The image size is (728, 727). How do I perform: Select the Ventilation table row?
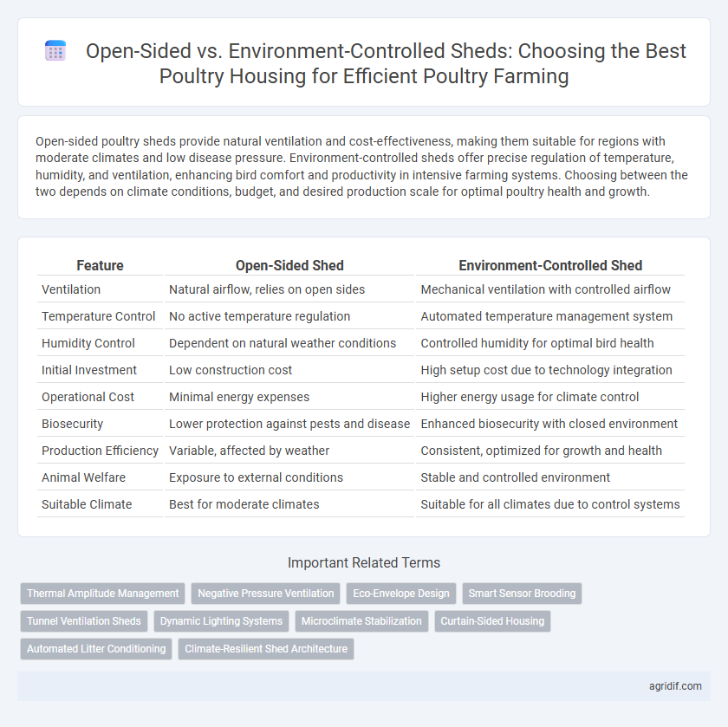click(361, 289)
